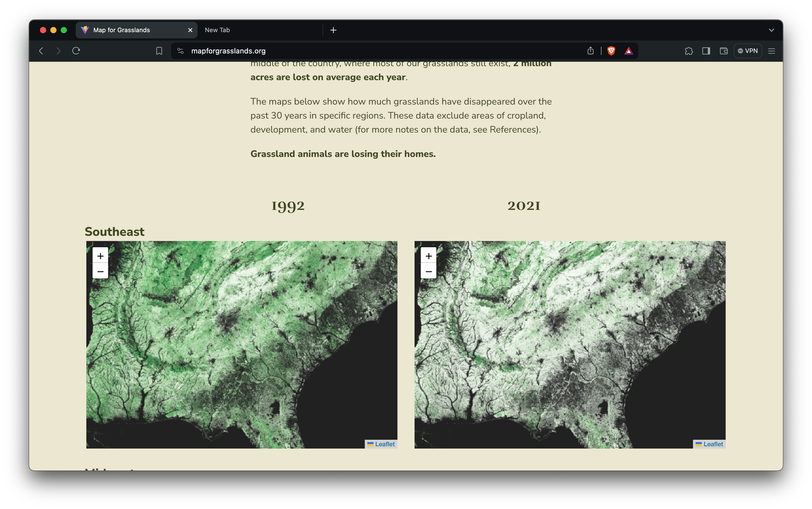Click the bookmark icon next to the address bar
Screen dimensions: 812x509
click(x=159, y=51)
